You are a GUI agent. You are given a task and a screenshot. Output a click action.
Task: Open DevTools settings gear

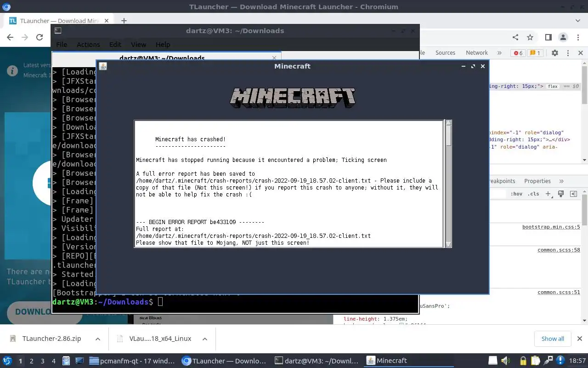tap(555, 53)
